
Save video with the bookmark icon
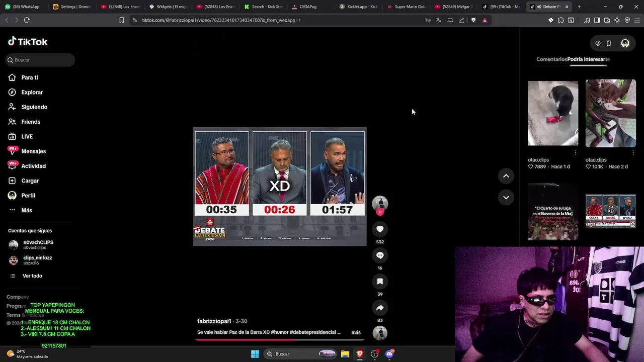(380, 282)
